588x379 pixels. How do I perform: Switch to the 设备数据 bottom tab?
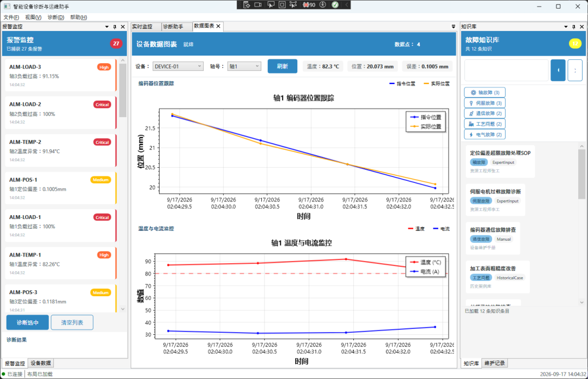click(x=41, y=363)
